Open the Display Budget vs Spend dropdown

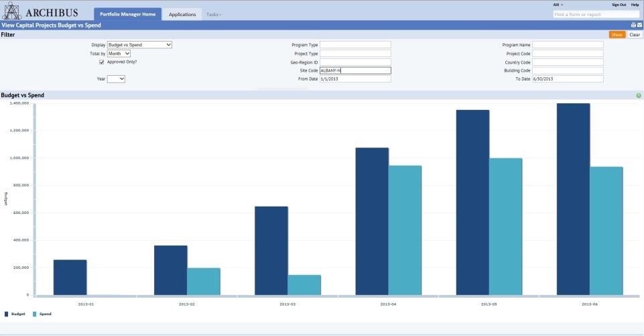coord(139,45)
